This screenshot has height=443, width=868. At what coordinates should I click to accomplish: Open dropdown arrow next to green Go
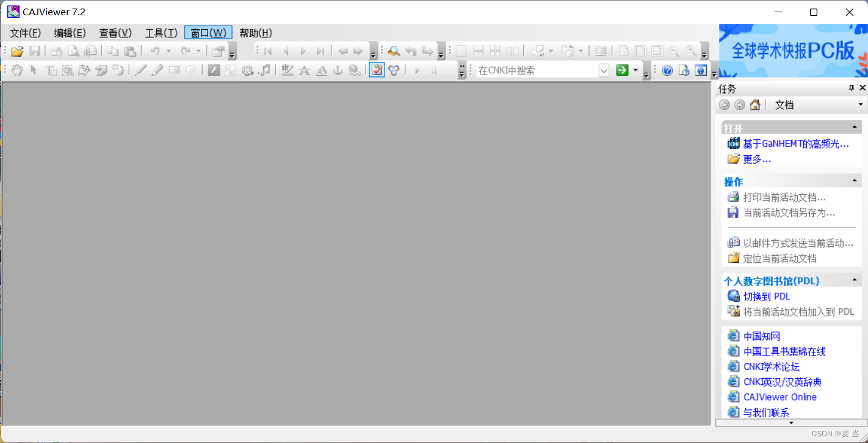click(x=635, y=70)
